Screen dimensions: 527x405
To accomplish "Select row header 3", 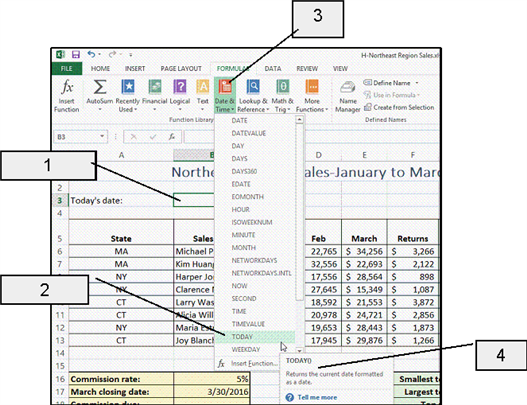I will click(60, 200).
